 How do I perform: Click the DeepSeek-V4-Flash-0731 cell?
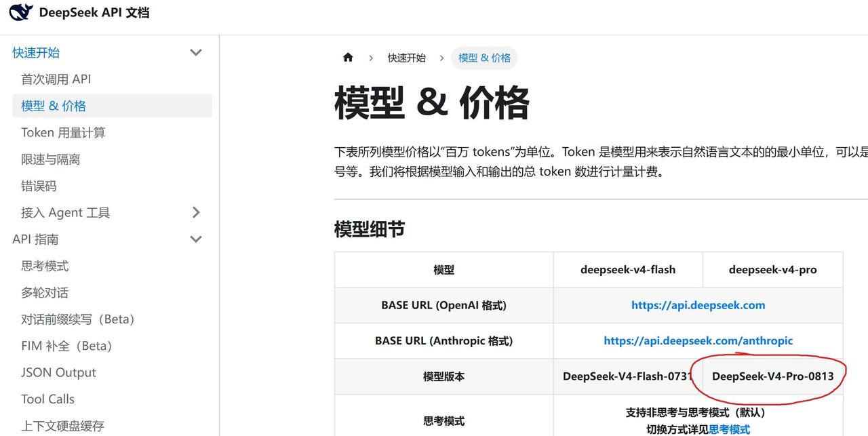pyautogui.click(x=628, y=376)
